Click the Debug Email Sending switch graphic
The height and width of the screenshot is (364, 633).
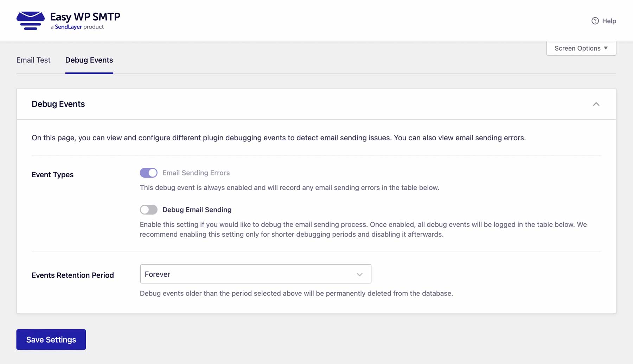pos(148,210)
